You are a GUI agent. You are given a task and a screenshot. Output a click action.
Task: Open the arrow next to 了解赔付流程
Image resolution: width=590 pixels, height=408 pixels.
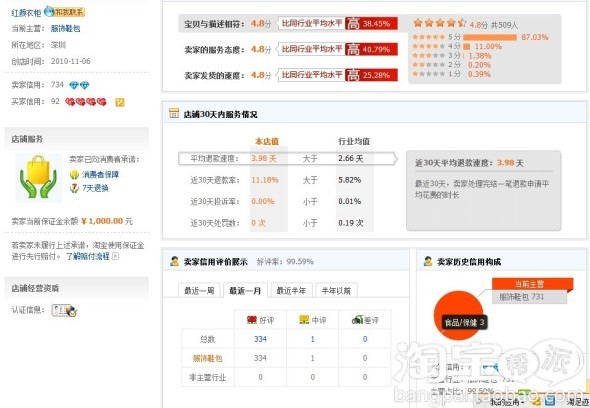[116, 256]
